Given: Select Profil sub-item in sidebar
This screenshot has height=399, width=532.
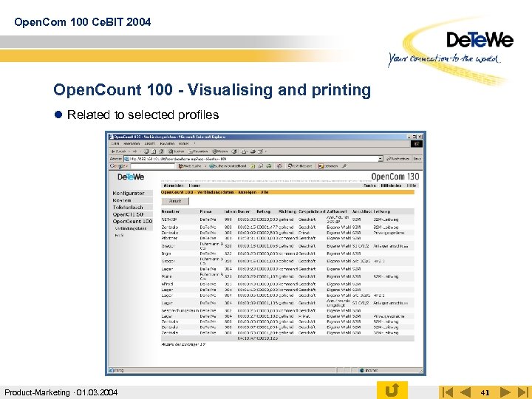Looking at the screenshot, I should (x=120, y=235).
